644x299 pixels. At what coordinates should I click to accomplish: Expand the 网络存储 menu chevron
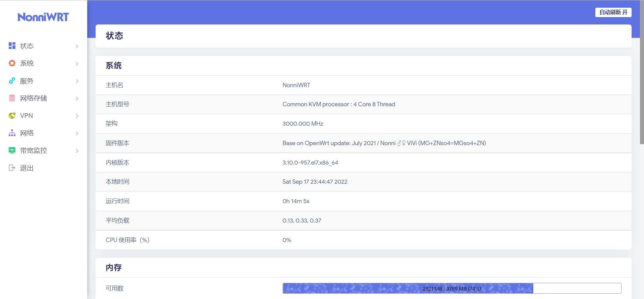[x=77, y=99]
